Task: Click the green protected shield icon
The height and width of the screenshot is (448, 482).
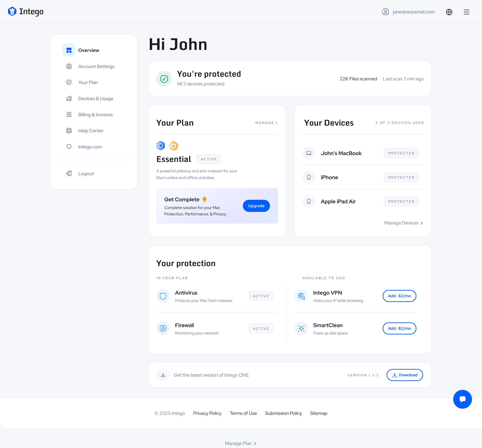Action: 164,79
